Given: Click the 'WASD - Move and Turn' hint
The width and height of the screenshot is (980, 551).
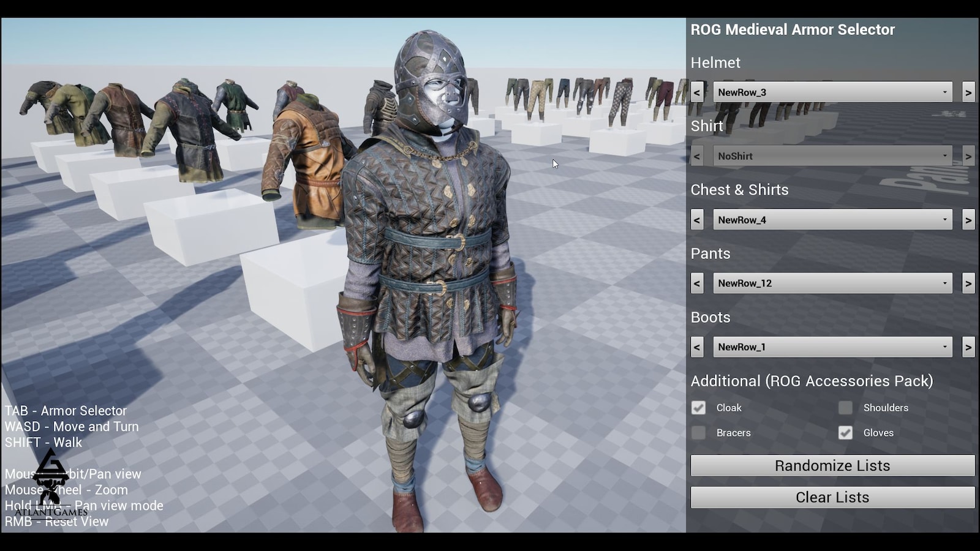Looking at the screenshot, I should click(72, 427).
